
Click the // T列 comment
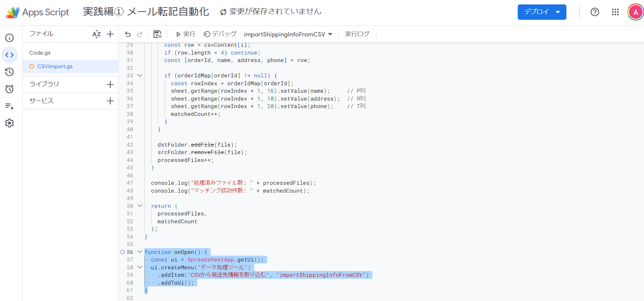pyautogui.click(x=356, y=106)
